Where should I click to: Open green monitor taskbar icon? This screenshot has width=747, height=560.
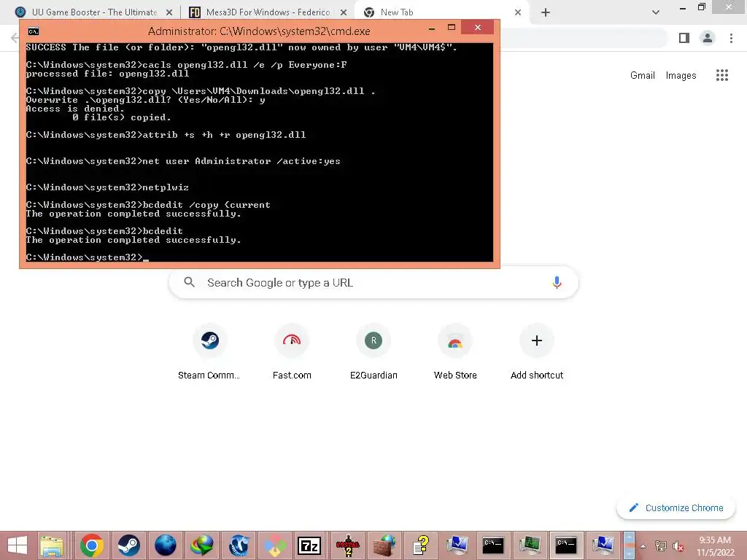click(530, 545)
